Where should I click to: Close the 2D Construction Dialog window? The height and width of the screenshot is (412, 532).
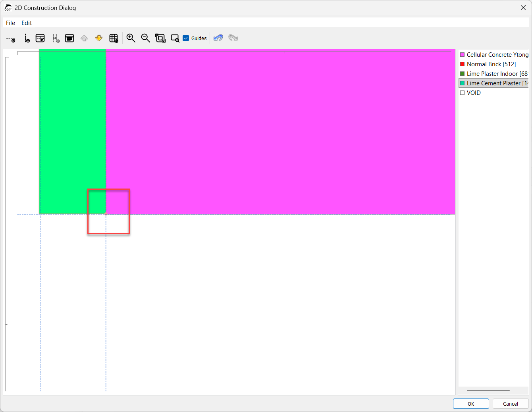[523, 8]
